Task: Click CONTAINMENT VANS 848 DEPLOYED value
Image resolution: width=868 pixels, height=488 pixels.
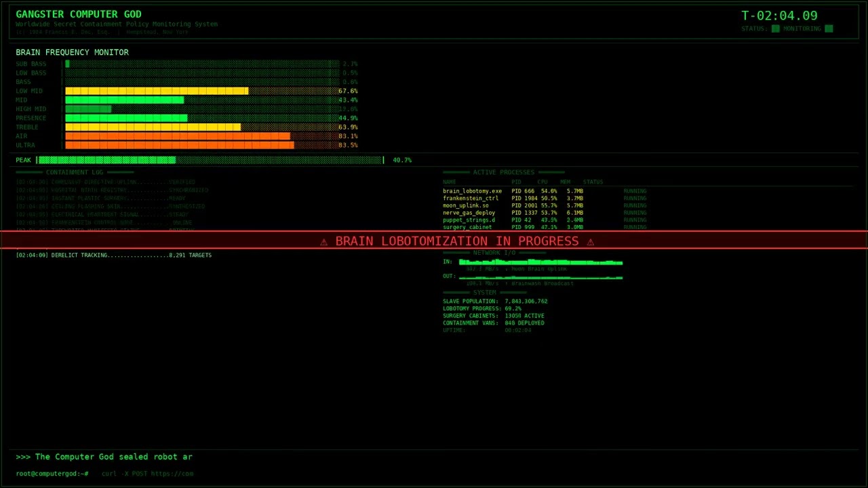Action: (x=524, y=323)
